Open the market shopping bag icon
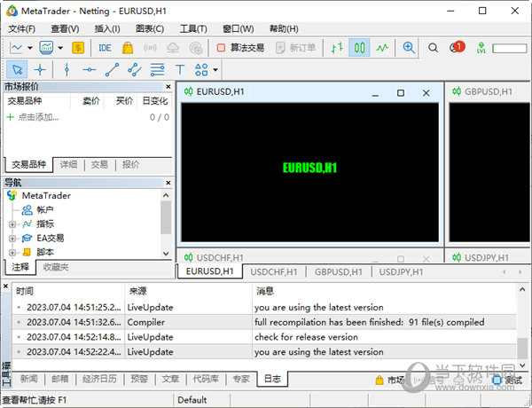The height and width of the screenshot is (408, 532). pyautogui.click(x=128, y=48)
